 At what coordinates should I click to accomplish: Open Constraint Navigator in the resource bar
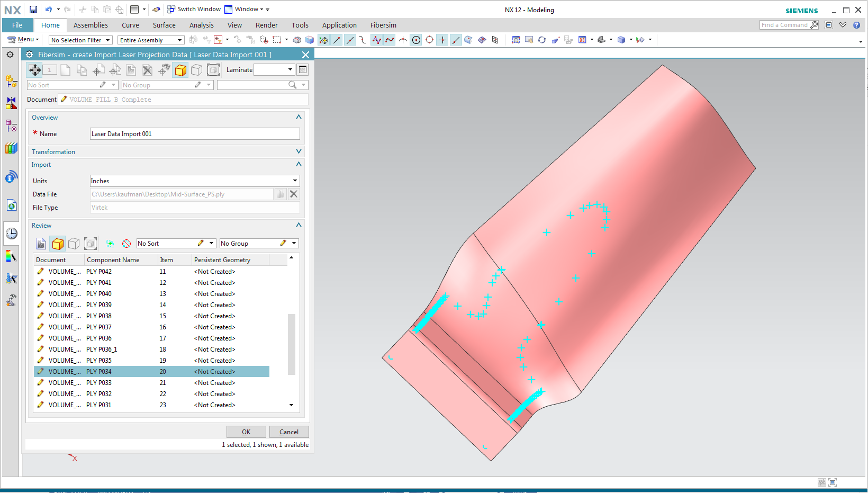pos(11,103)
